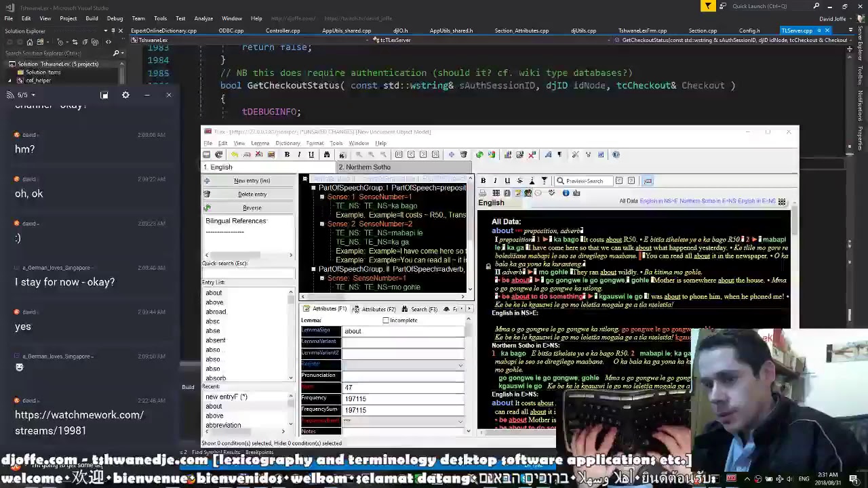
Task: Open settings gear in chat panel
Action: point(125,95)
